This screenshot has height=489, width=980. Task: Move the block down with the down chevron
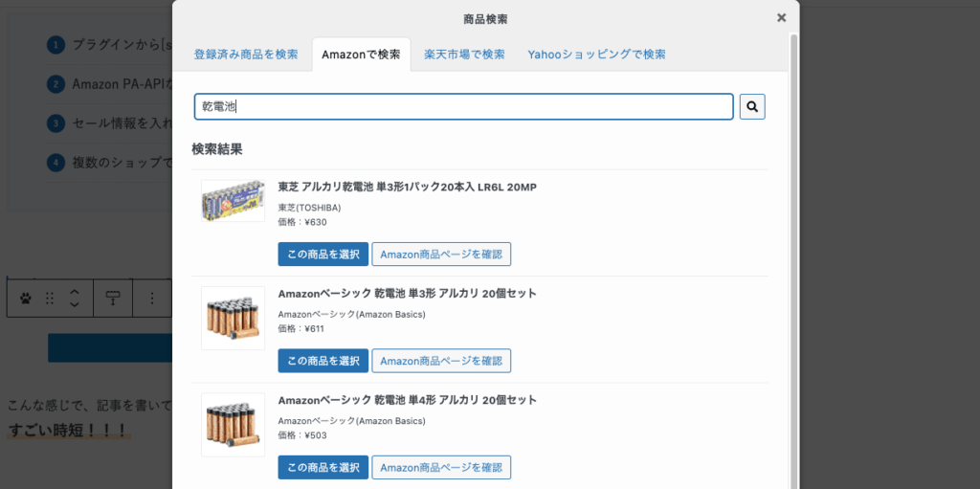[74, 305]
